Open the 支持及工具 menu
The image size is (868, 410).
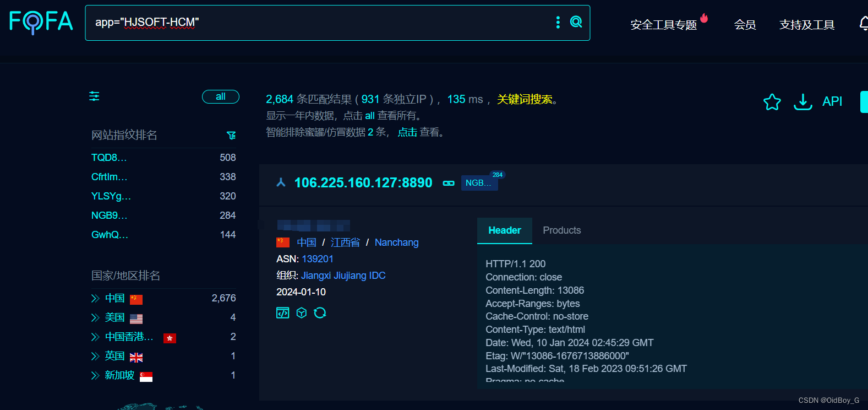pos(807,25)
